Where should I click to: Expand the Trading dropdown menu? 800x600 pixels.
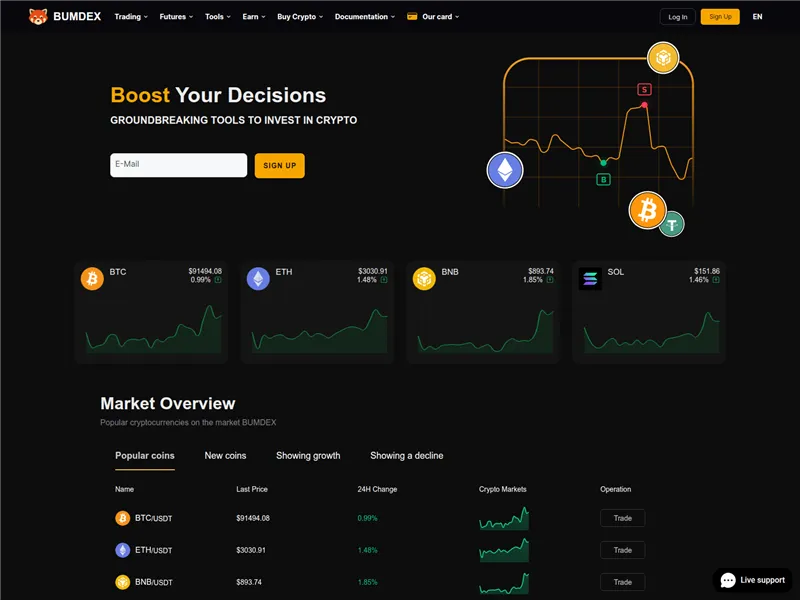131,17
